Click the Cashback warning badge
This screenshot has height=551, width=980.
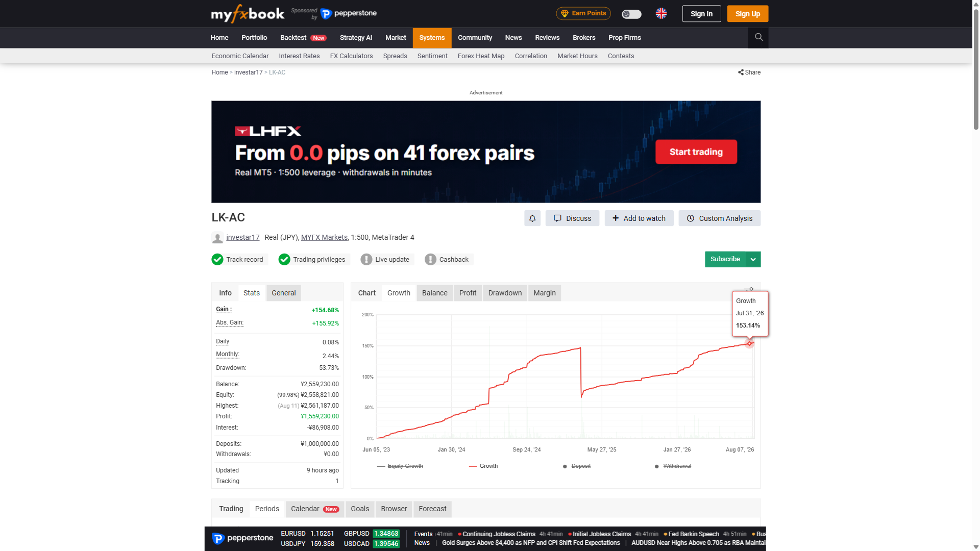coord(449,260)
